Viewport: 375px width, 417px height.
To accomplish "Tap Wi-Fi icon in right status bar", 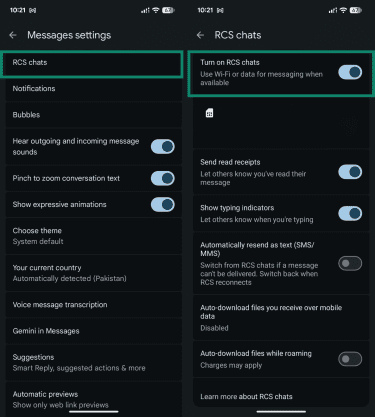I will pyautogui.click(x=343, y=10).
